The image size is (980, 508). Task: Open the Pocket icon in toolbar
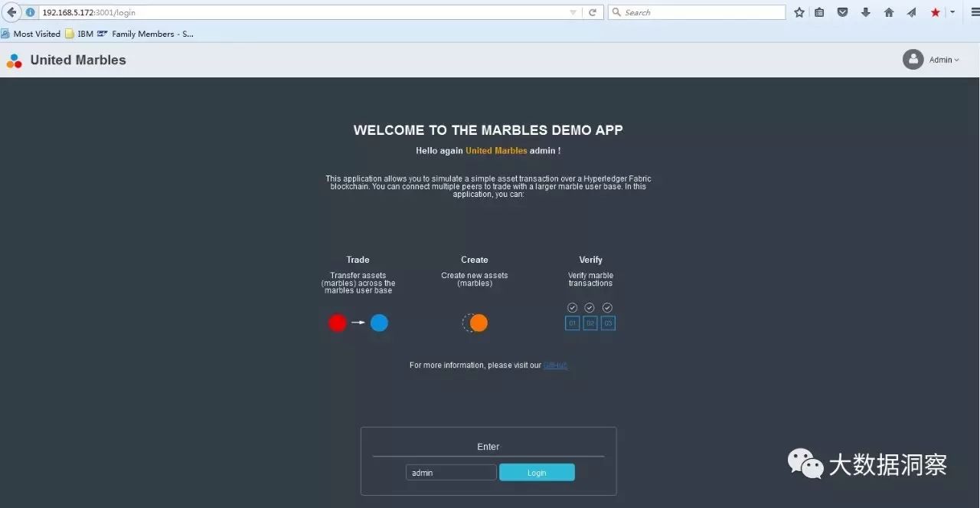tap(842, 12)
